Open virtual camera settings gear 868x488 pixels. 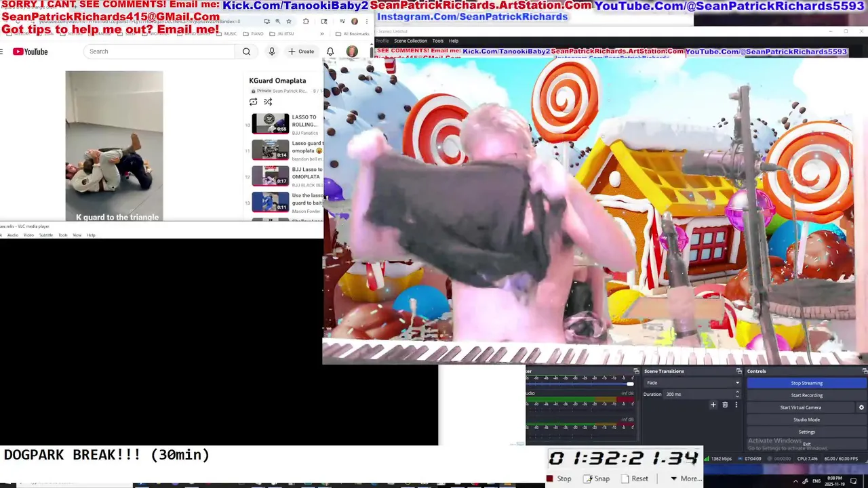(x=861, y=407)
